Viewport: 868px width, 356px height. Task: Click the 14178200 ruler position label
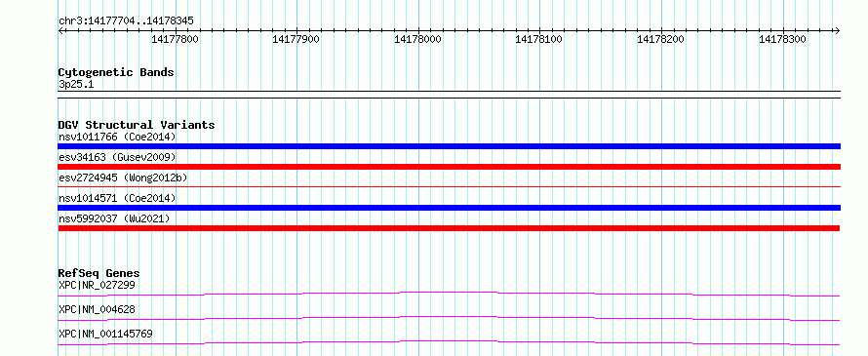pyautogui.click(x=661, y=40)
